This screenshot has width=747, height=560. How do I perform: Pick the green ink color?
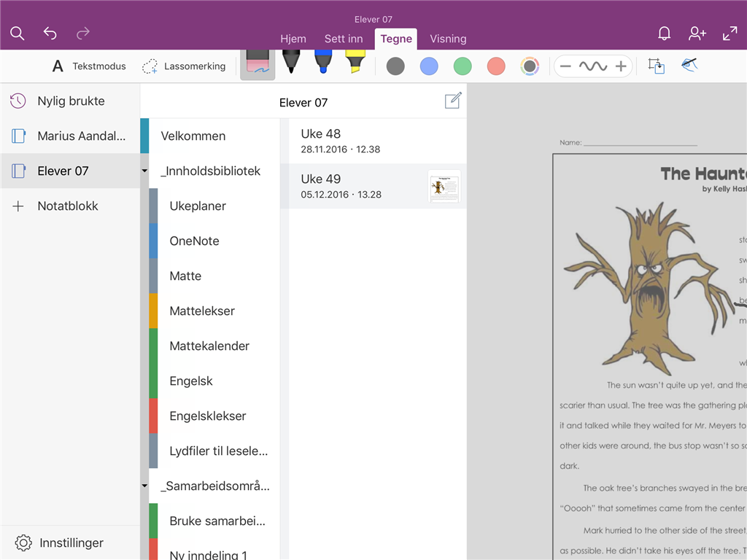pyautogui.click(x=462, y=66)
